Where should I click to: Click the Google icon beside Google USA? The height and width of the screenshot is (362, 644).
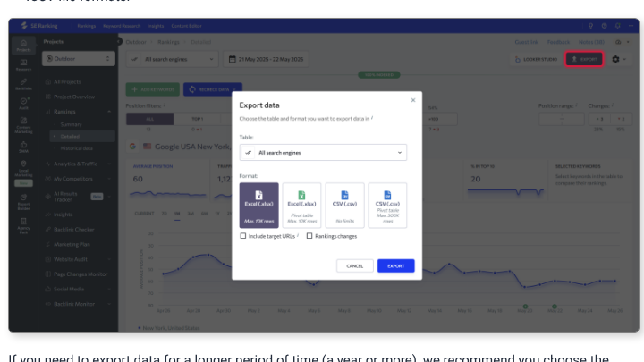pyautogui.click(x=132, y=146)
